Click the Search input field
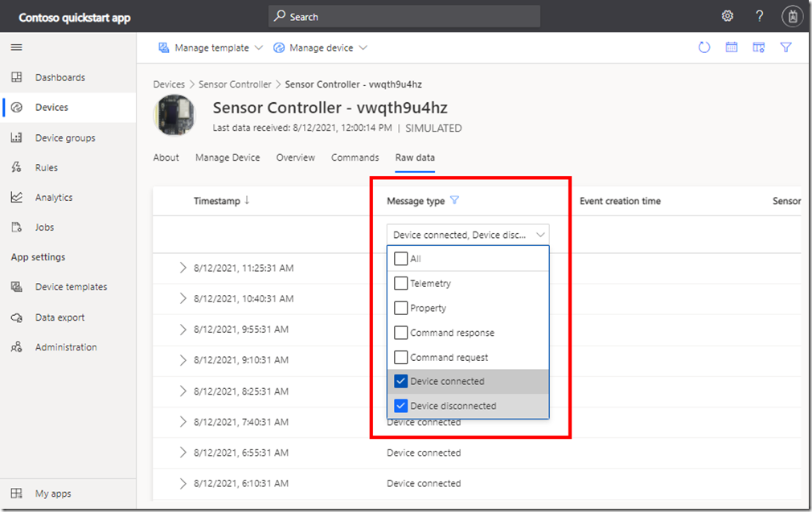 point(404,17)
